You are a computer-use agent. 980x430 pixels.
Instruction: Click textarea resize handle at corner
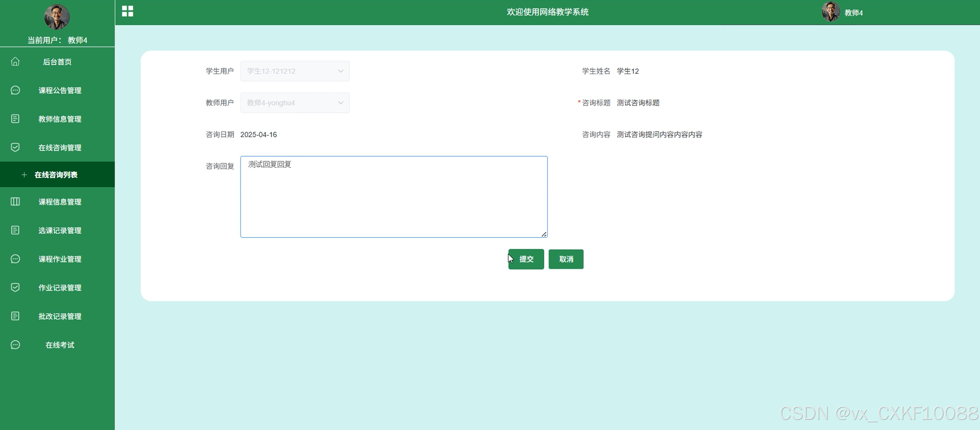point(544,234)
